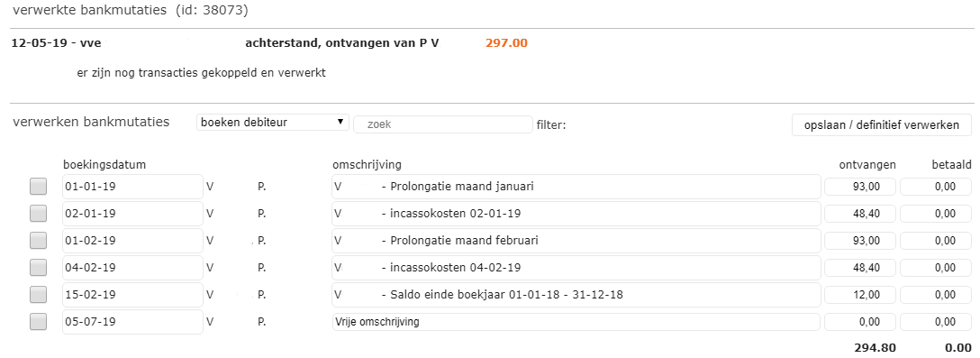Select betaald field in the 05-07-19 row
Image resolution: width=980 pixels, height=358 pixels.
click(936, 322)
